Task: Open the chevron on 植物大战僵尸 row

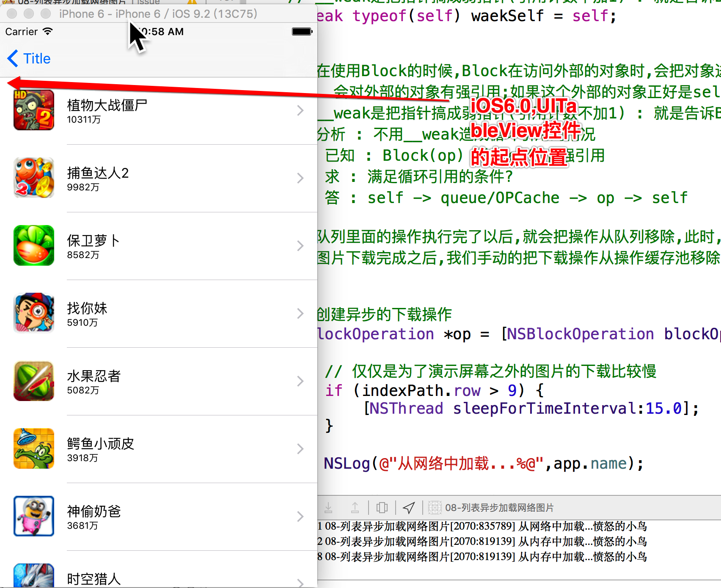Action: point(300,110)
